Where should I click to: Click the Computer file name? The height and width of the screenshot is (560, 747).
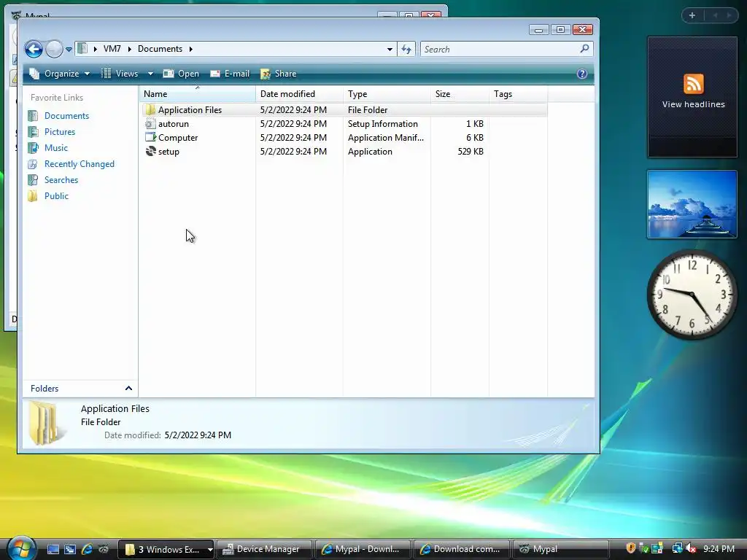coord(178,138)
